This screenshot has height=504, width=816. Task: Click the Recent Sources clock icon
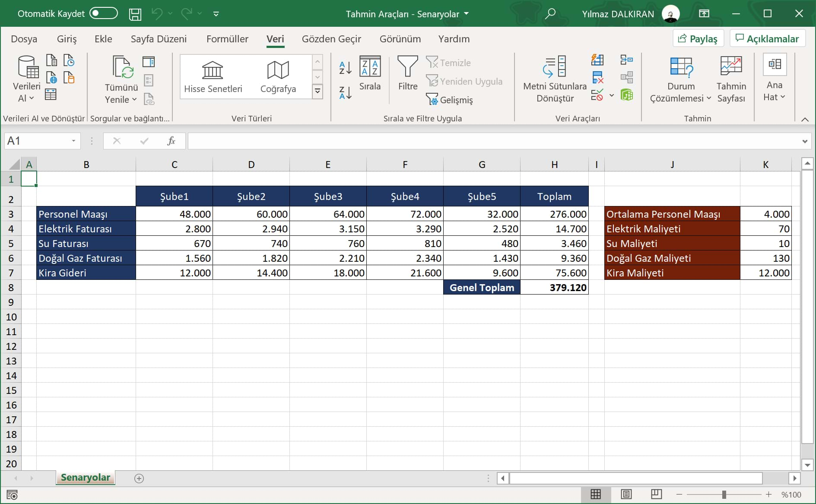click(x=69, y=60)
